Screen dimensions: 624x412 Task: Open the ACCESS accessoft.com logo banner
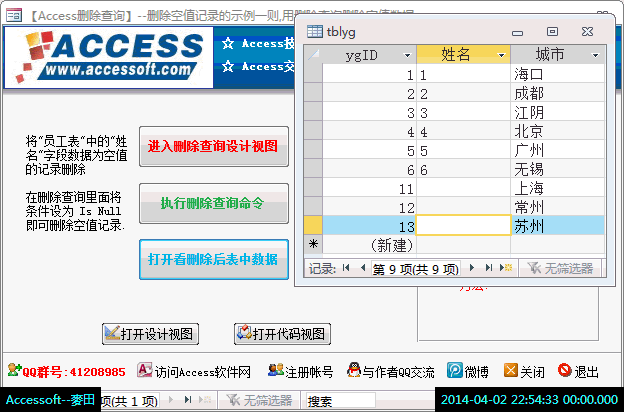point(109,57)
